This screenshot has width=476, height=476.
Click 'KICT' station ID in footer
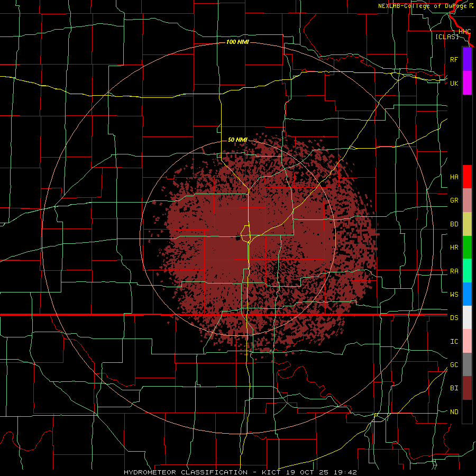[x=272, y=472]
